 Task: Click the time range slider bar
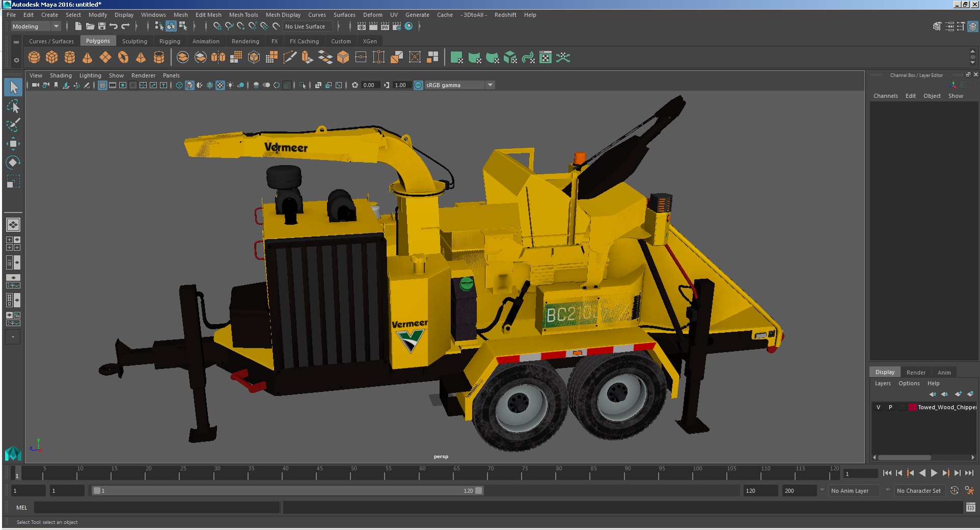tap(287, 490)
